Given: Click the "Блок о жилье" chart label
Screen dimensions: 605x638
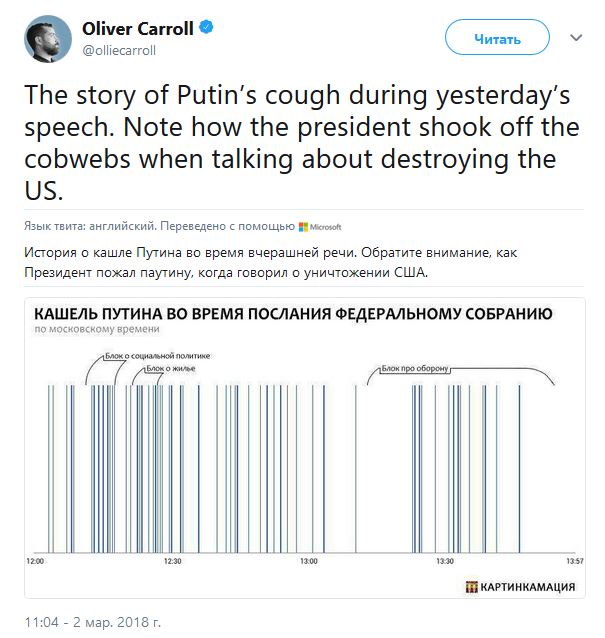Looking at the screenshot, I should (x=171, y=369).
